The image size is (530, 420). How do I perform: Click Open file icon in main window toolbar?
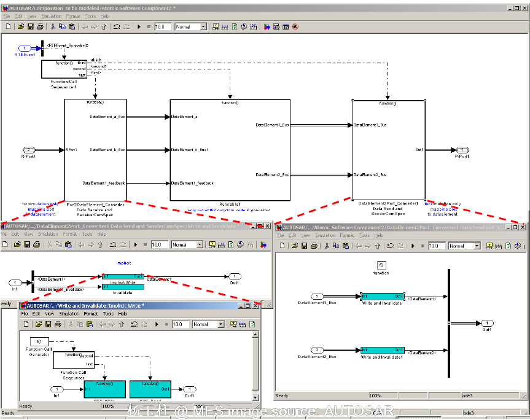(x=21, y=26)
